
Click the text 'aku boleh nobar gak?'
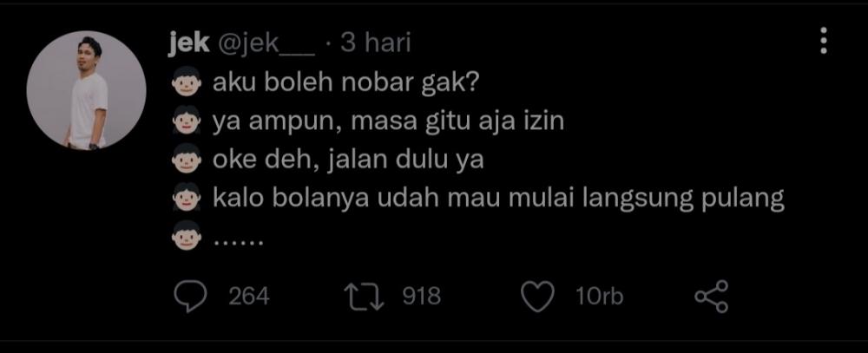[x=346, y=83]
